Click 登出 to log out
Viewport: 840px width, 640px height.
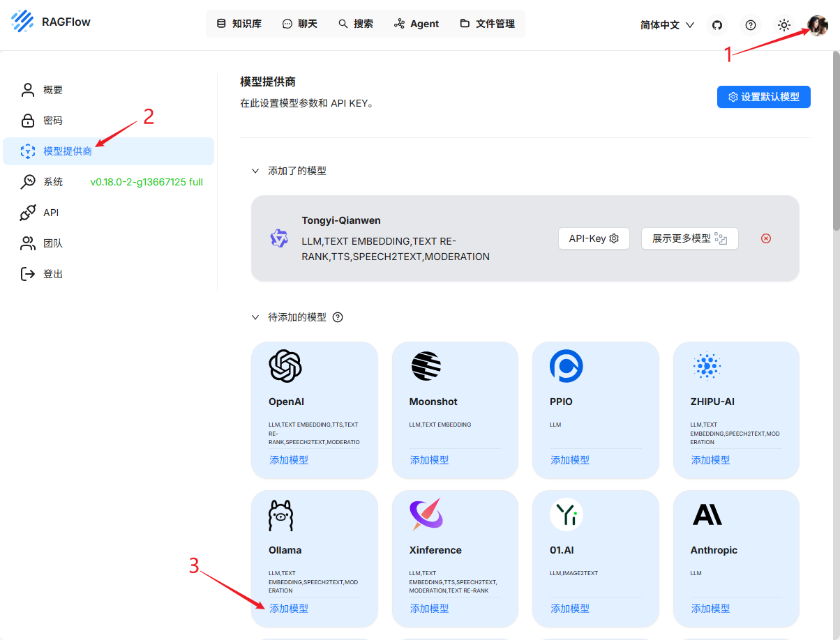tap(108, 274)
